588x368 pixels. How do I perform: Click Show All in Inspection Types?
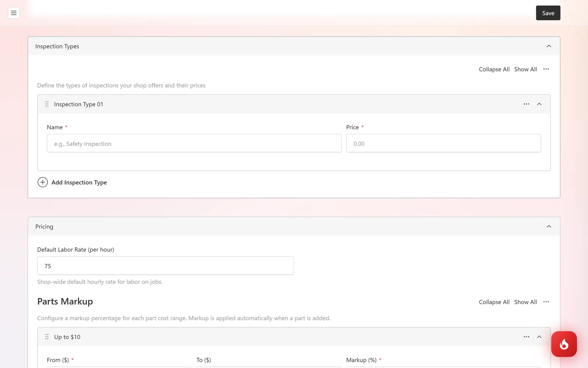[525, 69]
